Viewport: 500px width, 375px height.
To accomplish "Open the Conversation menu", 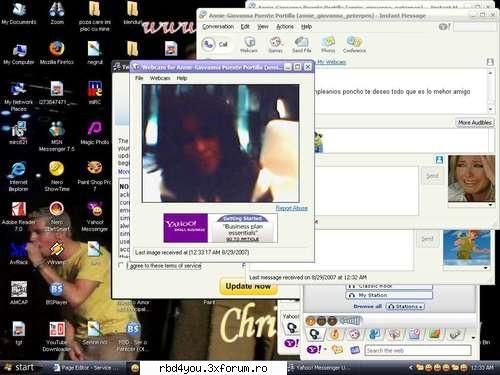I will pos(218,27).
